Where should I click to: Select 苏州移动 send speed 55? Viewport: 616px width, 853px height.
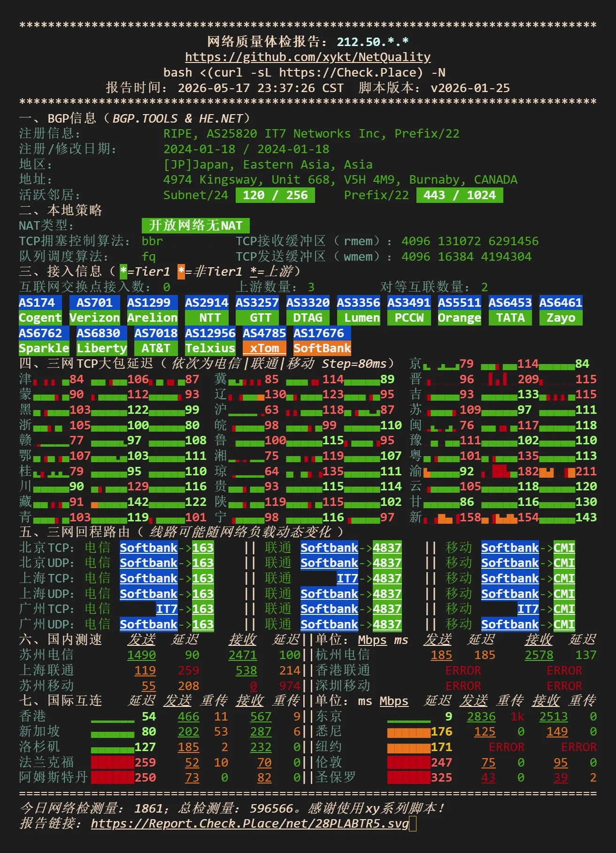(x=148, y=686)
